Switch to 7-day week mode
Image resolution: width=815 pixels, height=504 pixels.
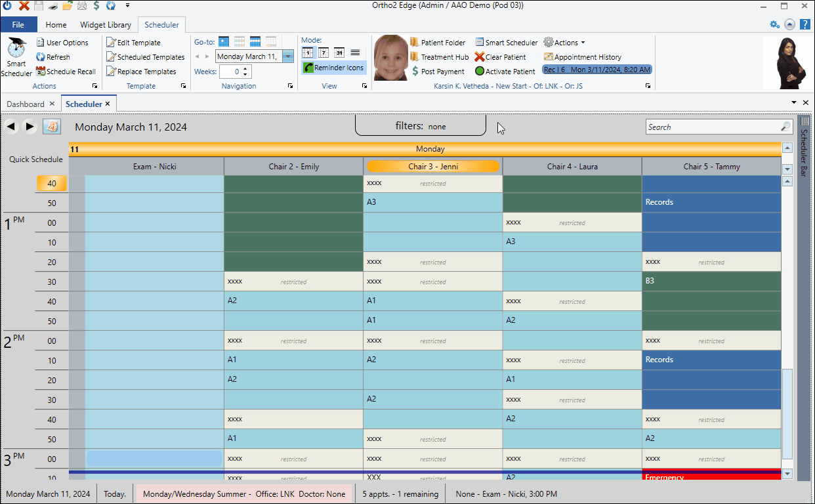point(324,52)
